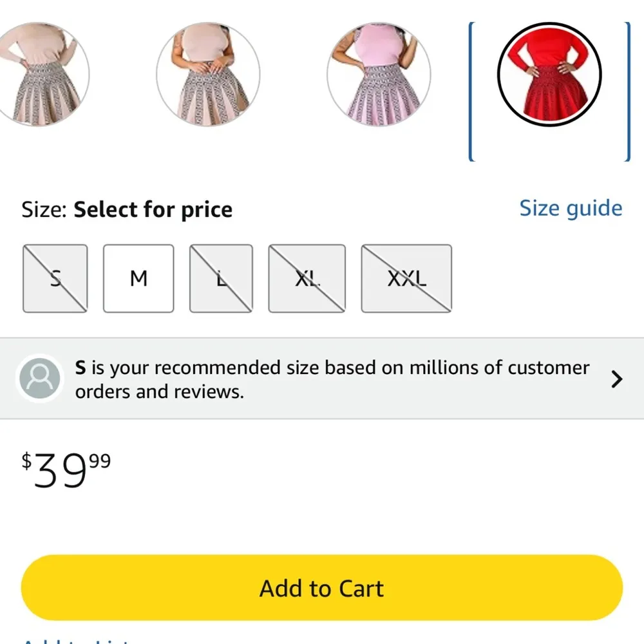Choose size M
The image size is (644, 644).
[x=138, y=278]
